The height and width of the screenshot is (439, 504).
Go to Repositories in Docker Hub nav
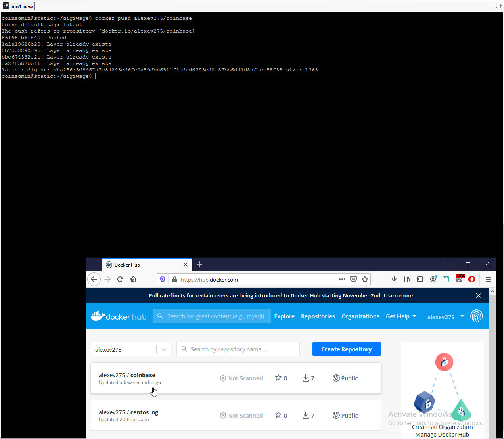click(318, 316)
